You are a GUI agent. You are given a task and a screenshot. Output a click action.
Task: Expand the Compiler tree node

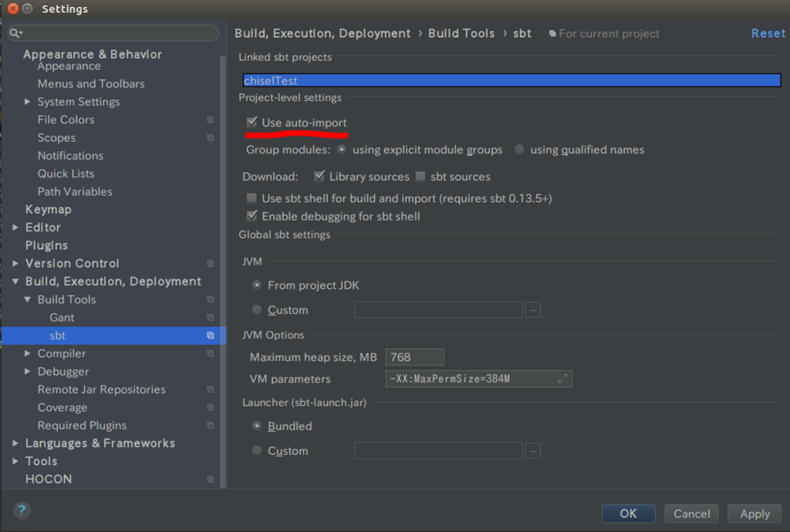(27, 353)
